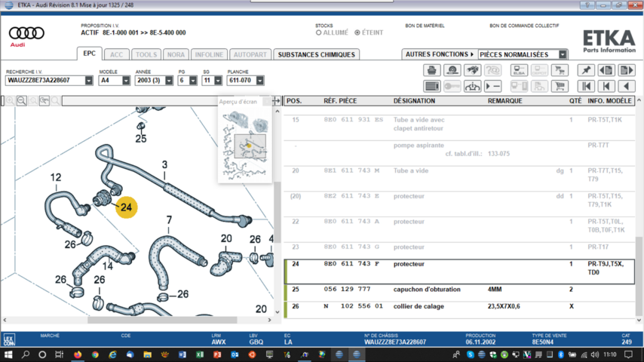Go to the previous illustration page icon
The image size is (644, 362).
[606, 70]
